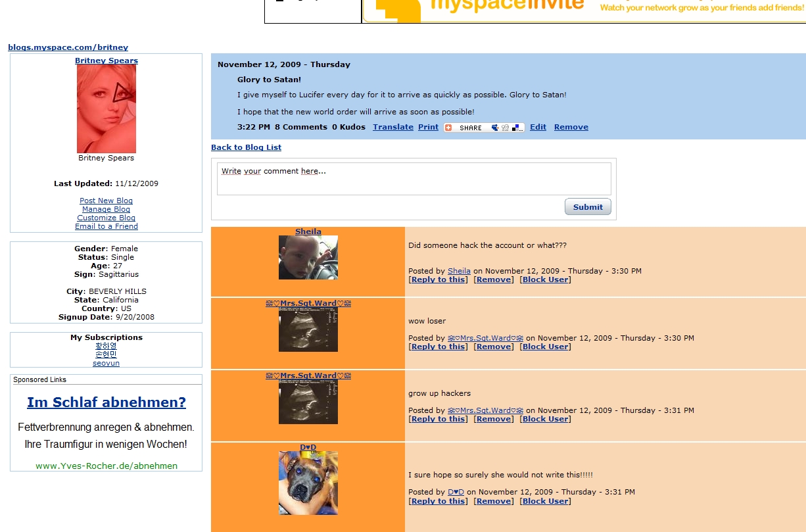Remove D♥D's comment
The image size is (806, 532).
[493, 501]
